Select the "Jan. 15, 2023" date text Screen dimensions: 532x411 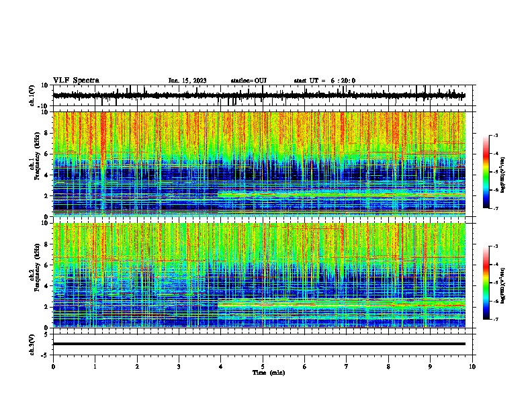pyautogui.click(x=187, y=81)
